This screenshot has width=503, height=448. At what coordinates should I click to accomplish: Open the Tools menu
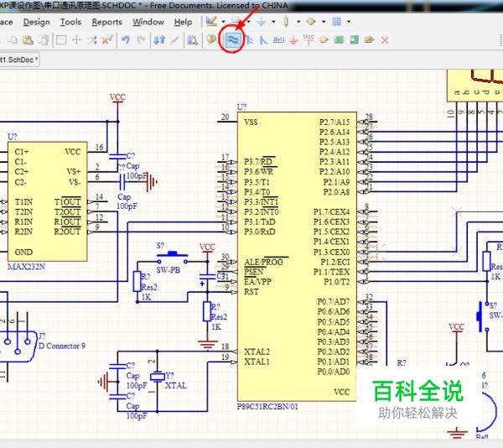(x=70, y=22)
